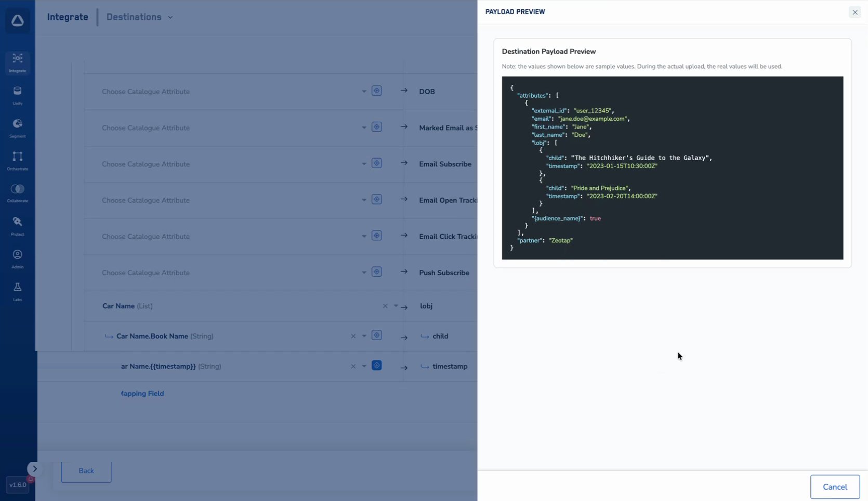Open the Car Name (List) dropdown arrow

coord(396,306)
